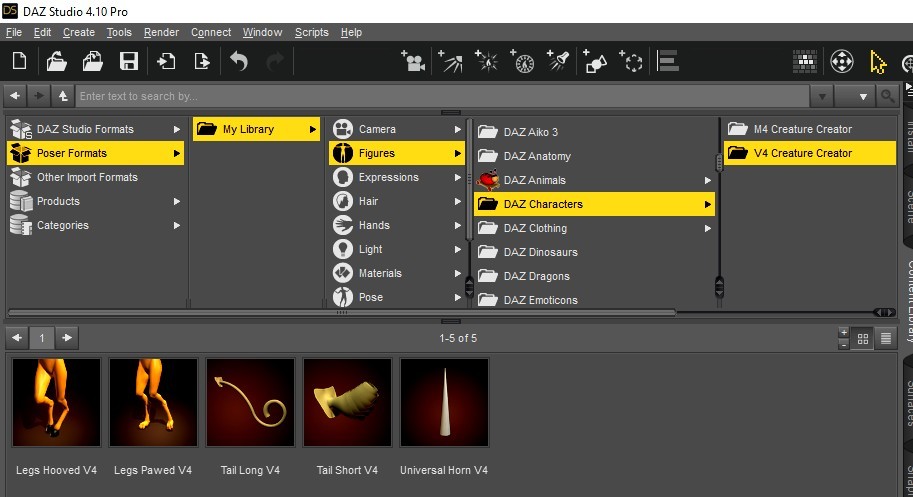Open the search history dropdown arrow
This screenshot has height=497, width=913.
822,97
